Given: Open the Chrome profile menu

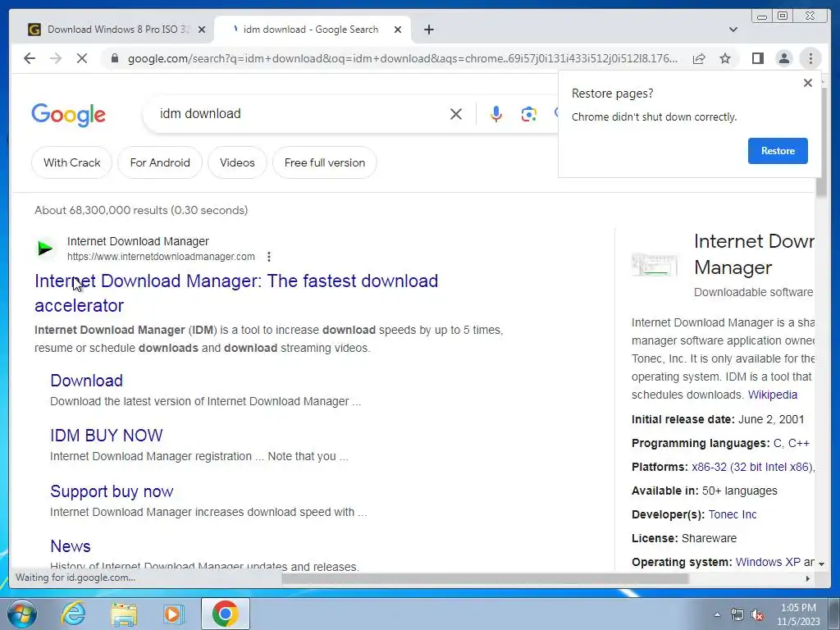Looking at the screenshot, I should 783,58.
